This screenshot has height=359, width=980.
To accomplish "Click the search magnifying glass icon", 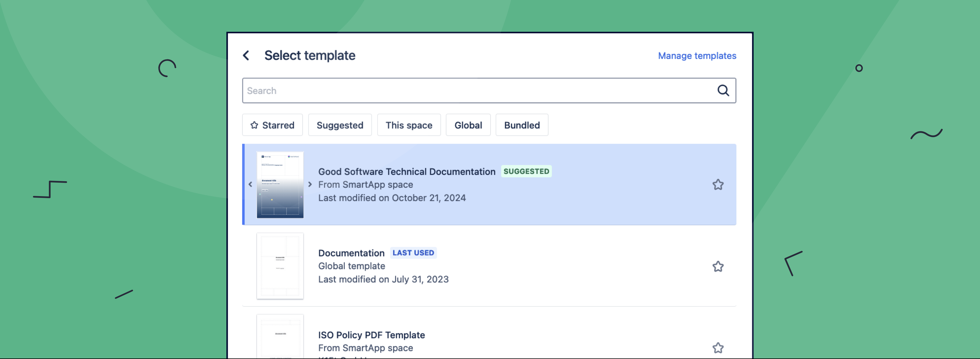I will tap(723, 90).
